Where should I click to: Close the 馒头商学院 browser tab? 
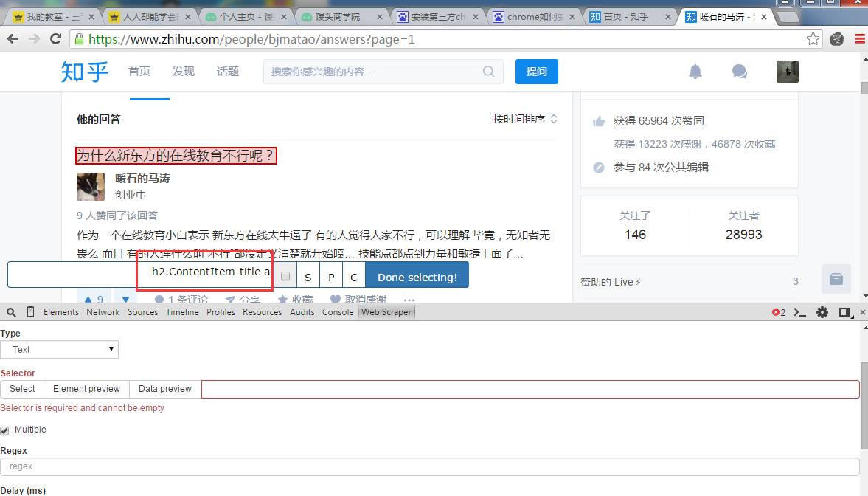[x=379, y=17]
